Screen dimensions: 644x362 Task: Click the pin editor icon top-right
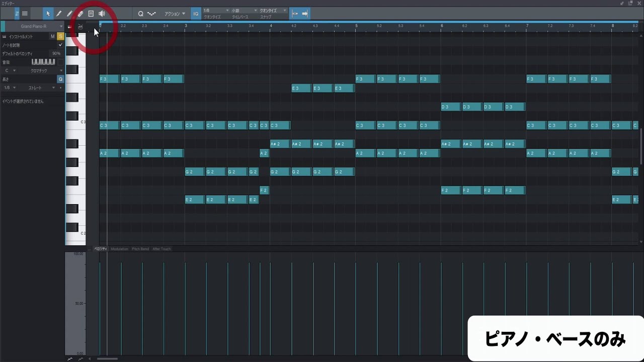coord(622,3)
